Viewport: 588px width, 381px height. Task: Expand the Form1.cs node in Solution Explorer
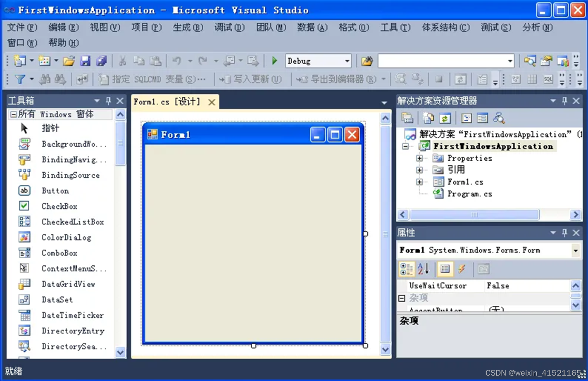419,182
